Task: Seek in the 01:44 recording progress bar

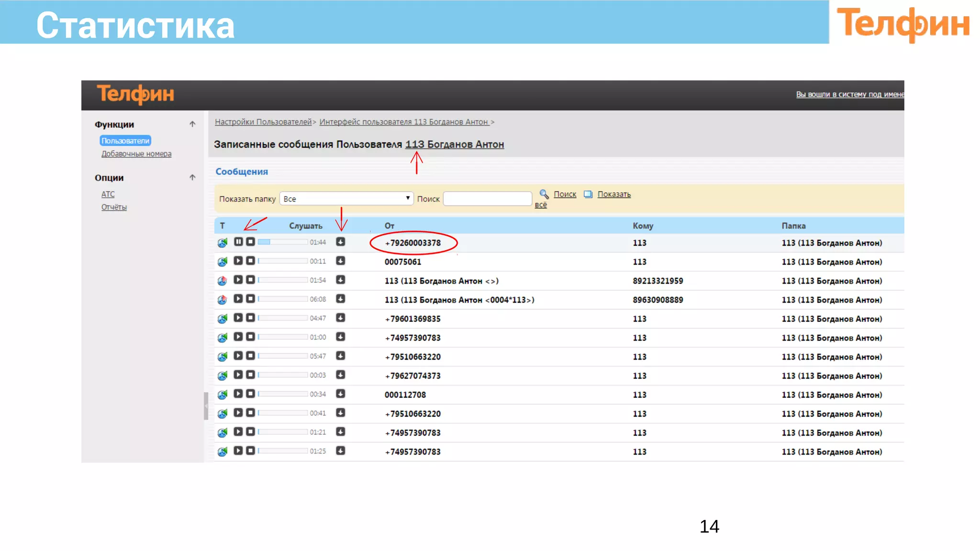Action: pos(282,242)
